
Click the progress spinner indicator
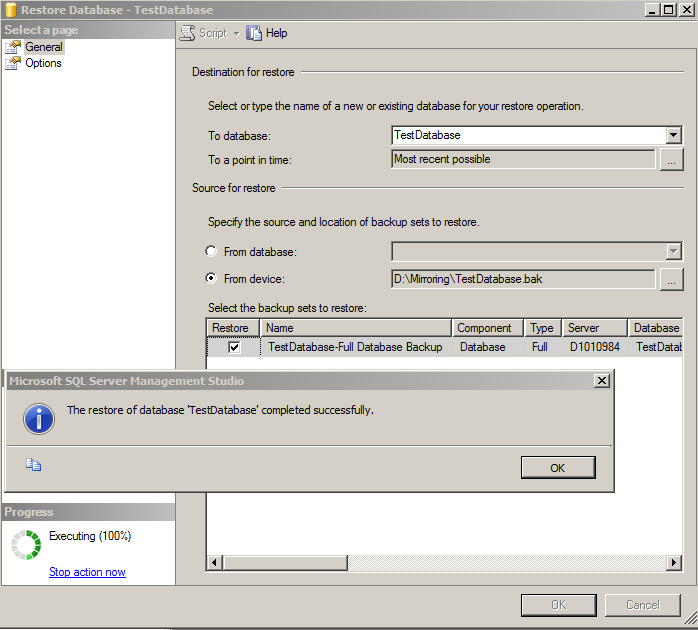point(26,545)
